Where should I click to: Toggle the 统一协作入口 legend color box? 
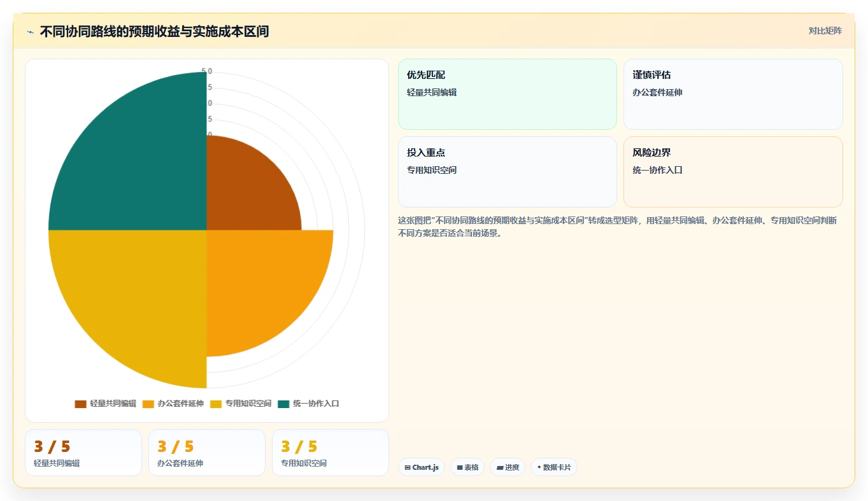pyautogui.click(x=283, y=404)
